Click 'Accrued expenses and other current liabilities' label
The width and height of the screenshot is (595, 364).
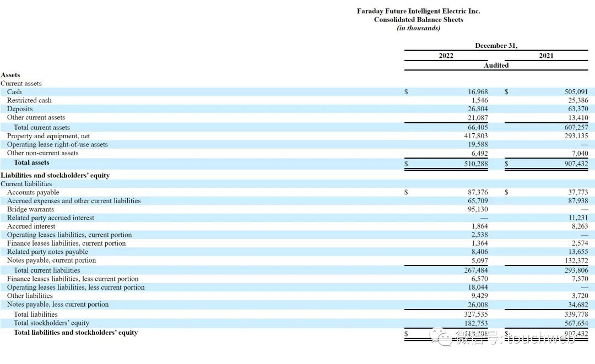point(74,200)
